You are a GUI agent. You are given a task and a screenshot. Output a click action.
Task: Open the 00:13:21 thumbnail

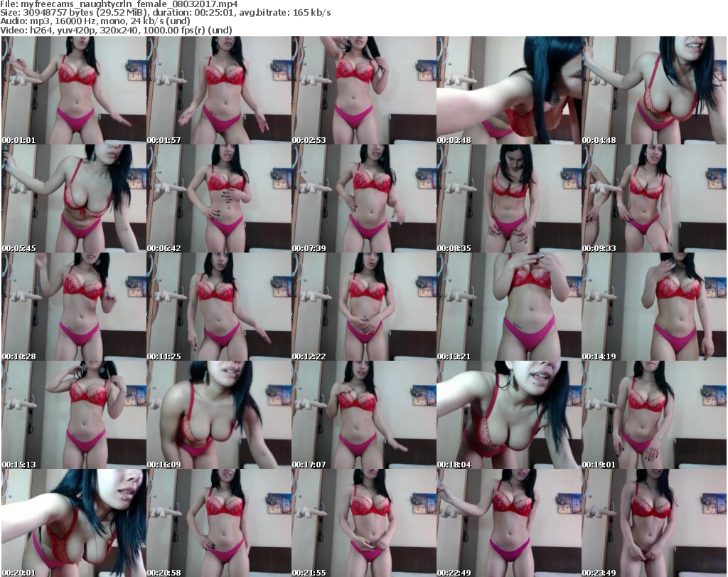pyautogui.click(x=509, y=307)
